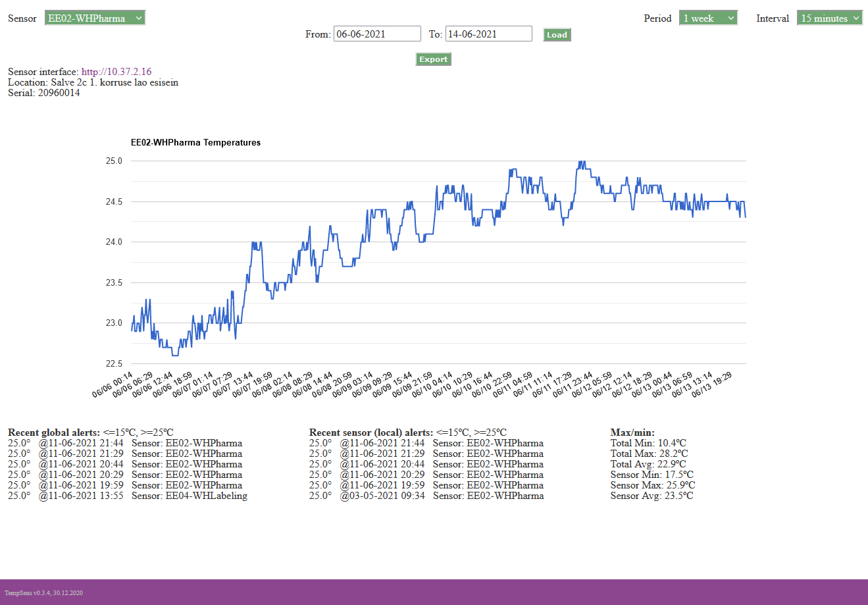The height and width of the screenshot is (605, 868).
Task: Click Total Avg: 22.9°C value
Action: [x=648, y=464]
